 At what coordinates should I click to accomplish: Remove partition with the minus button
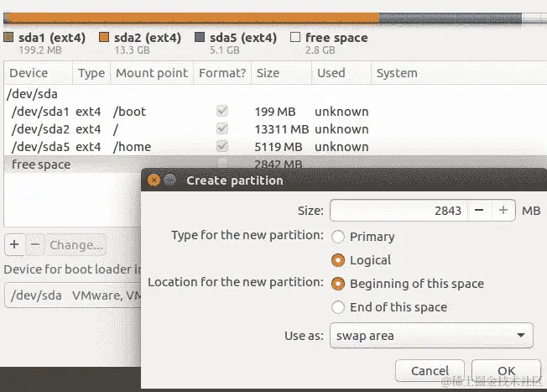pos(35,244)
